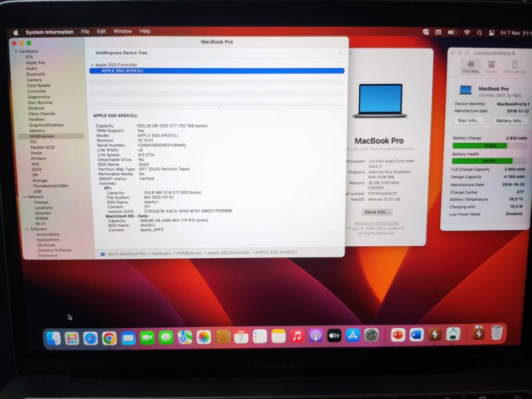Collapse the Hardware section in sidebar
The width and height of the screenshot is (532, 399).
(x=16, y=51)
